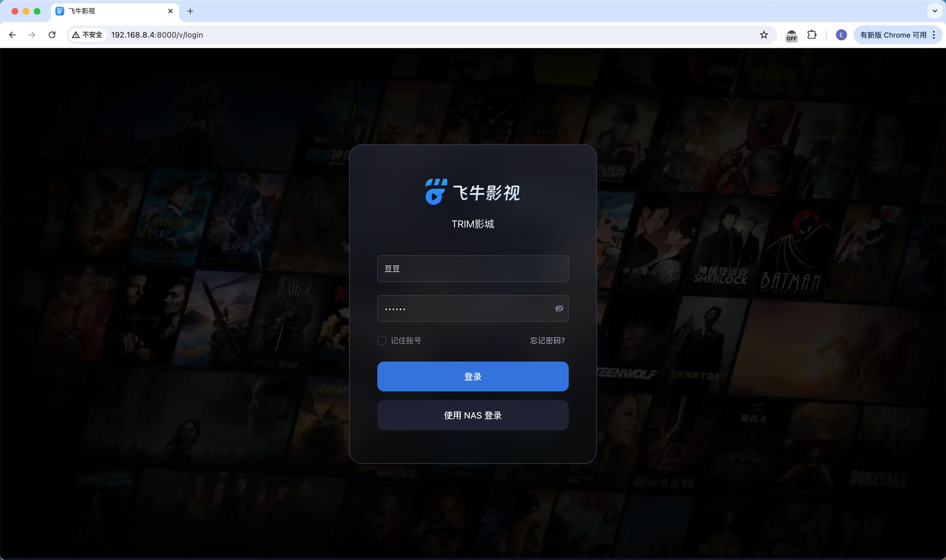Expand the tab search chevron
This screenshot has height=560, width=946.
935,11
